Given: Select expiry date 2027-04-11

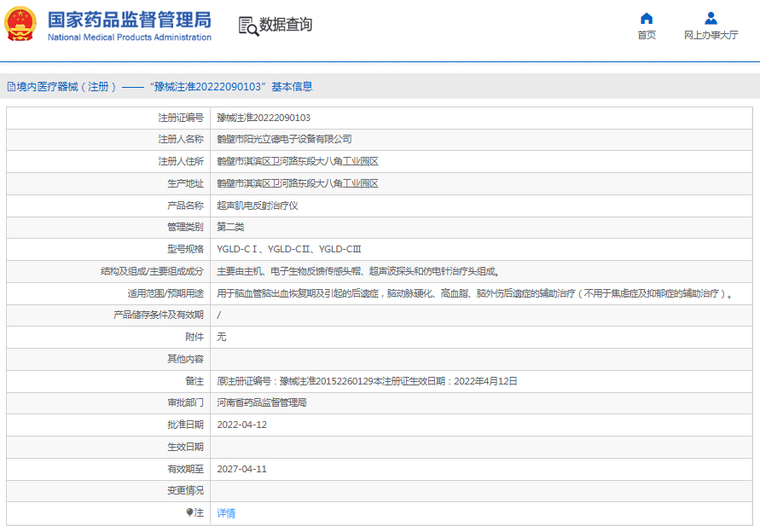Looking at the screenshot, I should pos(242,469).
